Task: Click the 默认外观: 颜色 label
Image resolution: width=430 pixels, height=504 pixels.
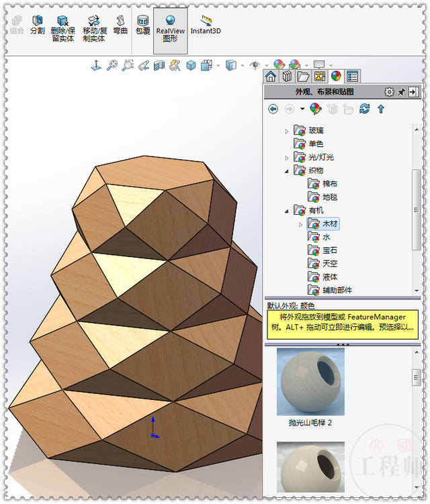Action: (x=291, y=305)
